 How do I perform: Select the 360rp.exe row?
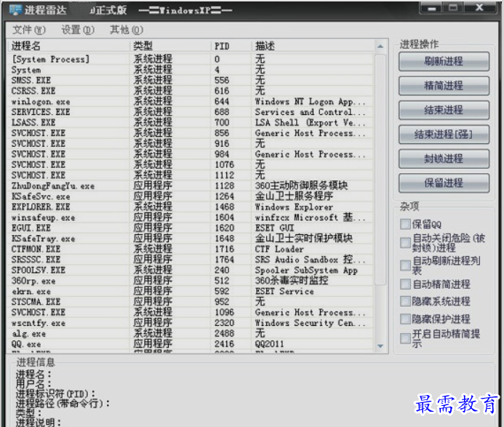[x=191, y=281]
